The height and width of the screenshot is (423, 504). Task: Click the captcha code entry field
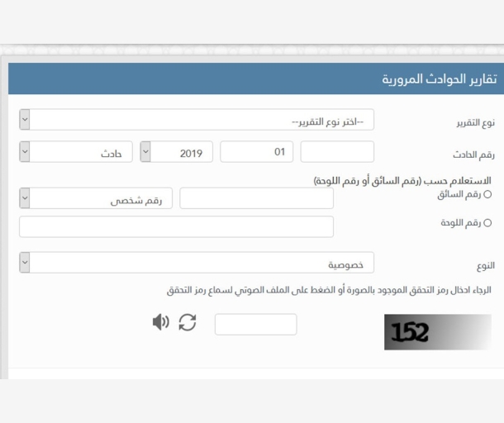[256, 325]
